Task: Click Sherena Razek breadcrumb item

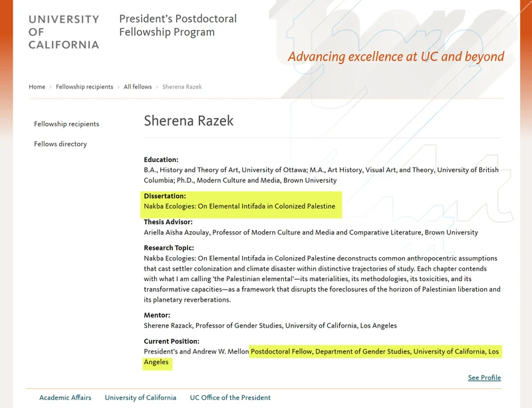Action: point(182,87)
